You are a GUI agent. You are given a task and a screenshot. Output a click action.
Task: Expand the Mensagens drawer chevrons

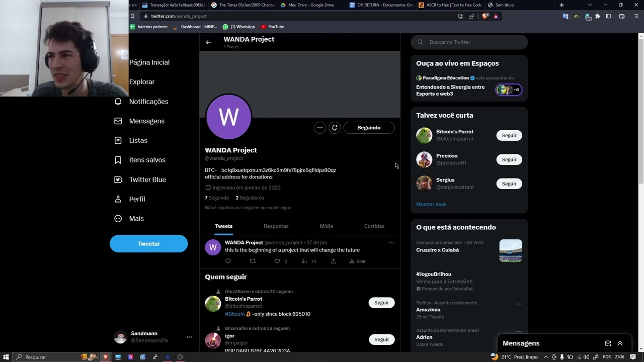click(620, 343)
